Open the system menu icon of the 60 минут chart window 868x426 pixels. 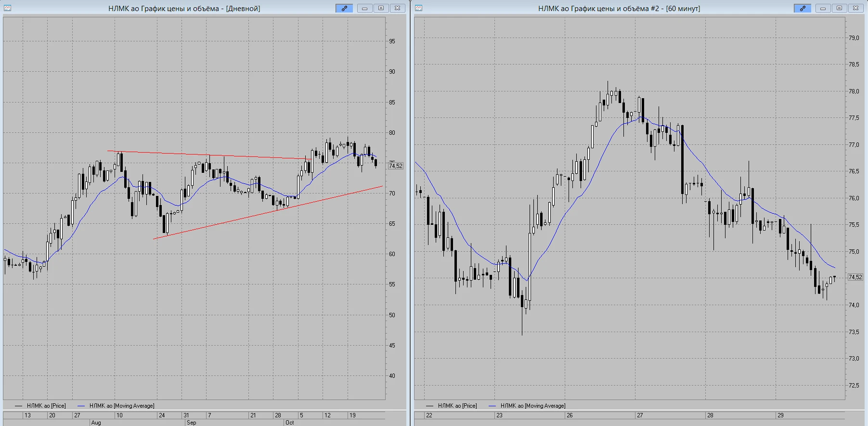(x=418, y=8)
